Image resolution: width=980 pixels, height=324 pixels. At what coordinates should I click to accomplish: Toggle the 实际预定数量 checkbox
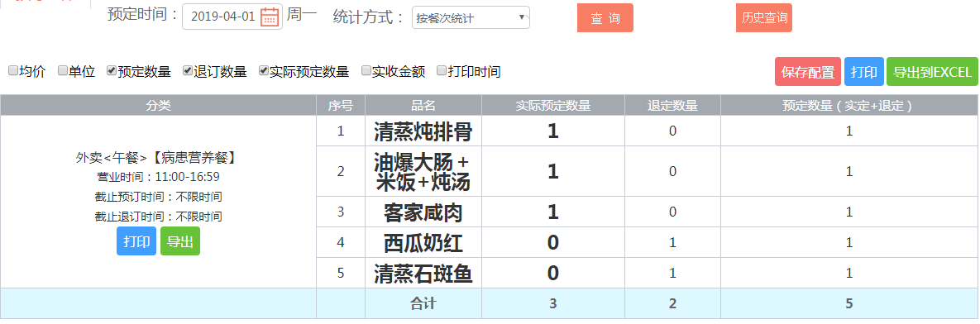[264, 71]
